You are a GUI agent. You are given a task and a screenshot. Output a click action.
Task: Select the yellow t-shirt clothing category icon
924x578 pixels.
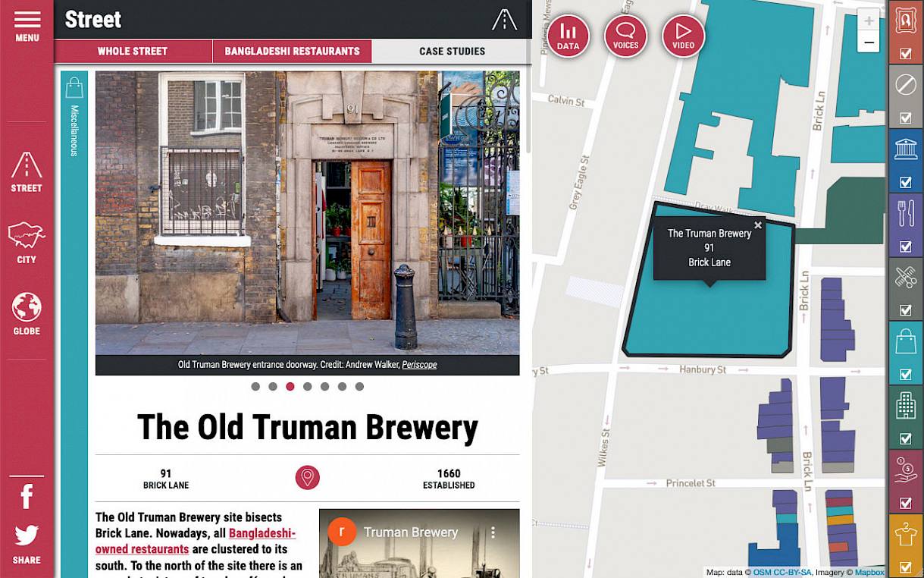[905, 534]
